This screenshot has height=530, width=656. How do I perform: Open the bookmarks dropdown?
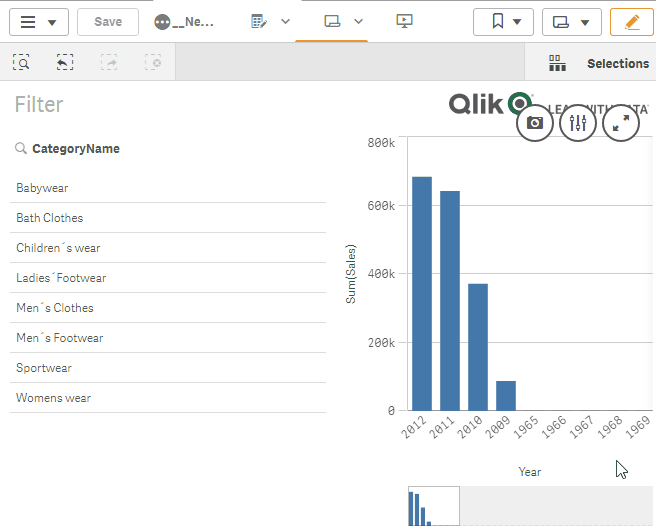503,22
